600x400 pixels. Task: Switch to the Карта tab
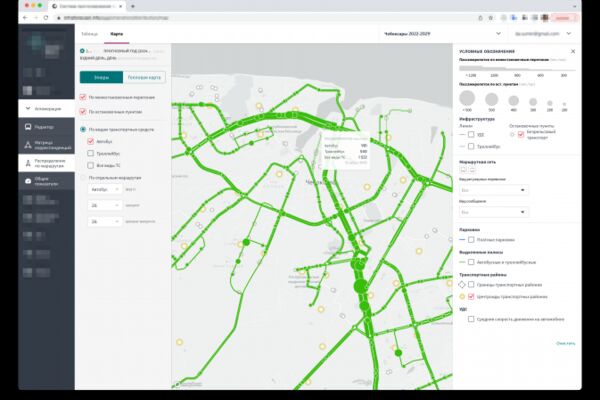(117, 34)
